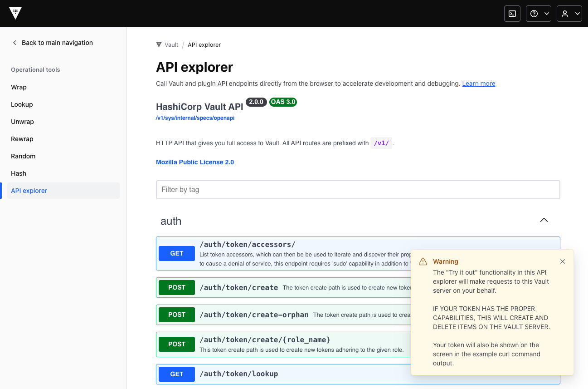Click the warning triangle icon
Screen dimensions: 588x389
pos(423,261)
